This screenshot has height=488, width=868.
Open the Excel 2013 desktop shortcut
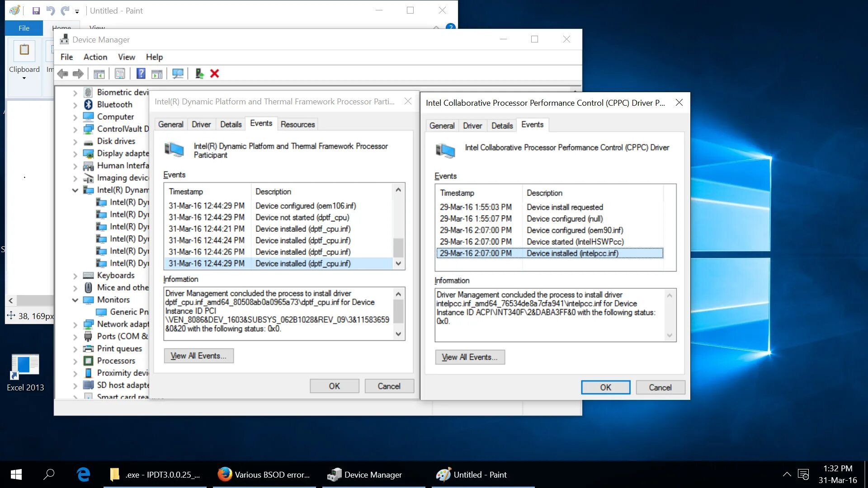tap(25, 373)
